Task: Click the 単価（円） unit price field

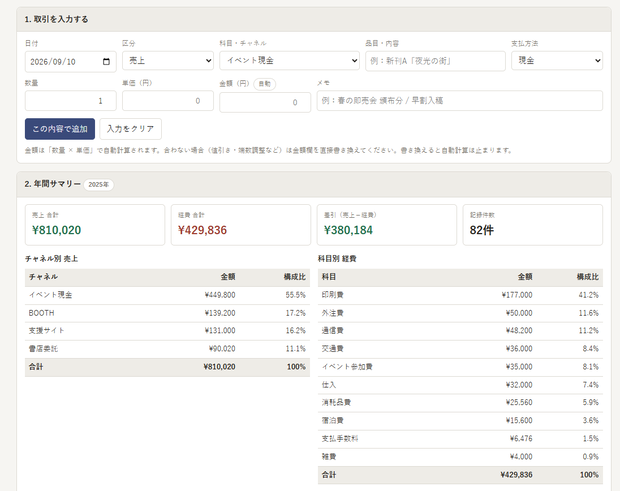Action: [168, 101]
